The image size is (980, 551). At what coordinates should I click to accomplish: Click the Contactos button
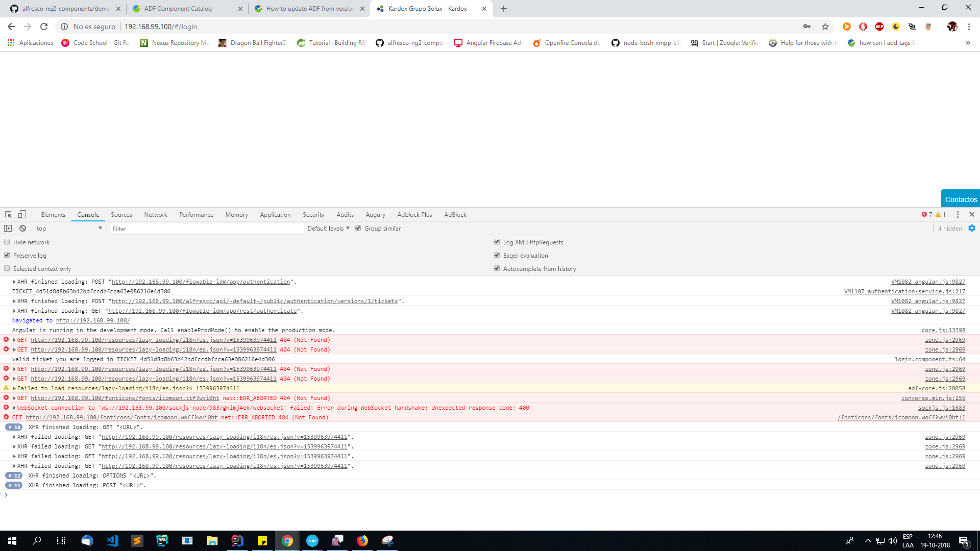(x=961, y=199)
